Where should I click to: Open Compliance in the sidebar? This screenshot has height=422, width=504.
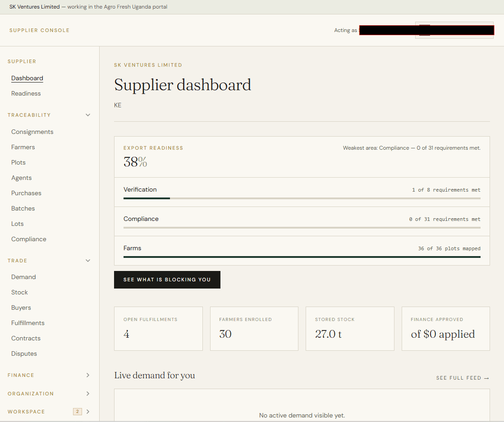(29, 239)
